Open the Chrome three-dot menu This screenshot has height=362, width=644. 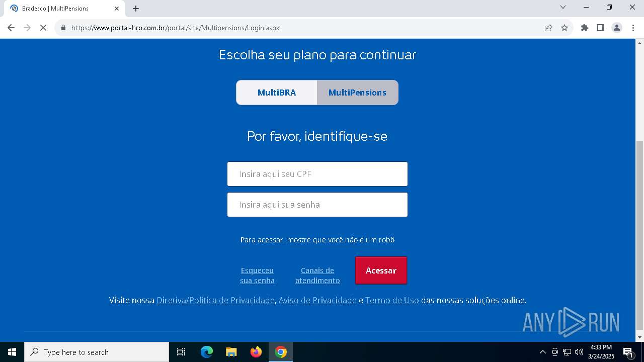(x=633, y=28)
